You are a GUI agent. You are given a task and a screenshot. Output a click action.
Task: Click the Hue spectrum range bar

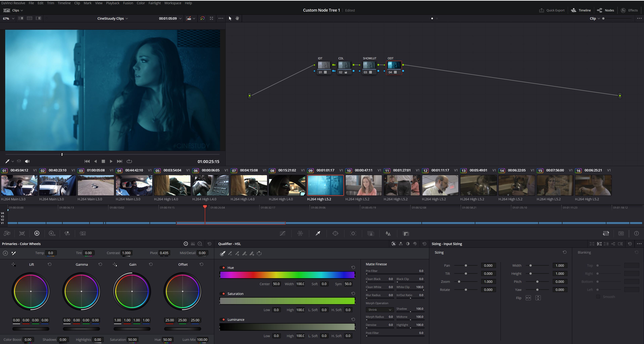(287, 275)
